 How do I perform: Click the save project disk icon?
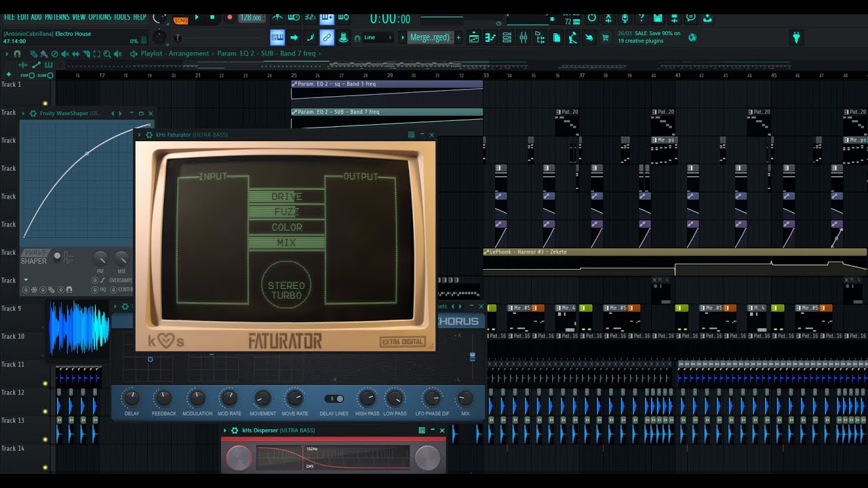tap(657, 18)
